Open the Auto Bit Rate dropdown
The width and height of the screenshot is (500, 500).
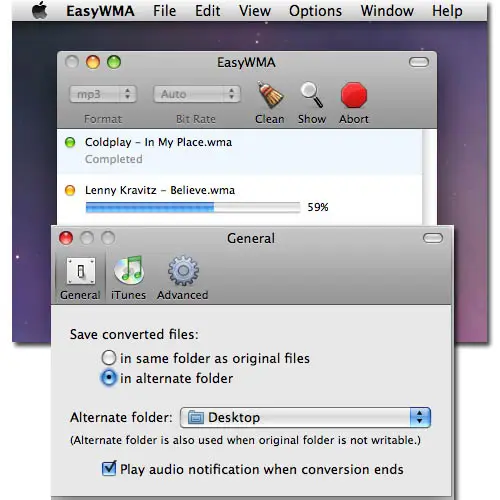(x=197, y=94)
